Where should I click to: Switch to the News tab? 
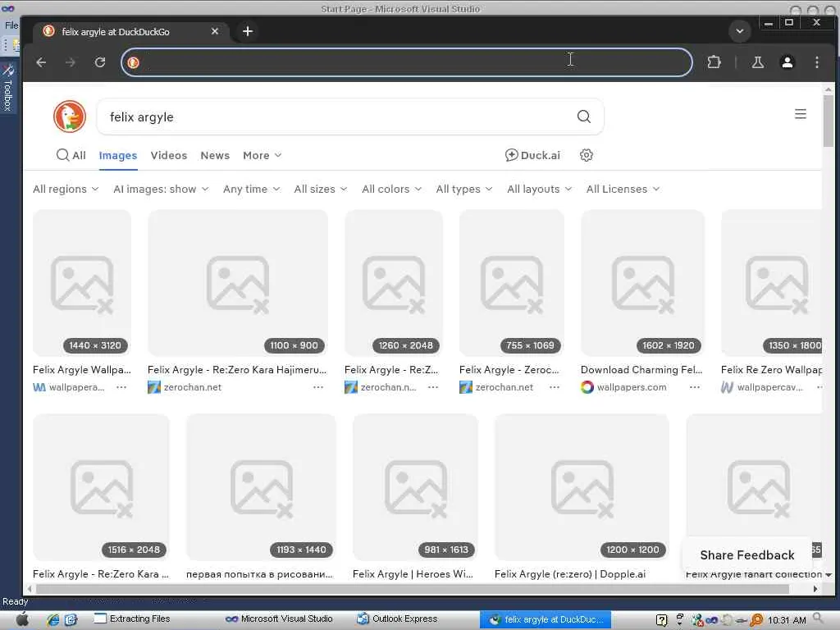point(215,155)
